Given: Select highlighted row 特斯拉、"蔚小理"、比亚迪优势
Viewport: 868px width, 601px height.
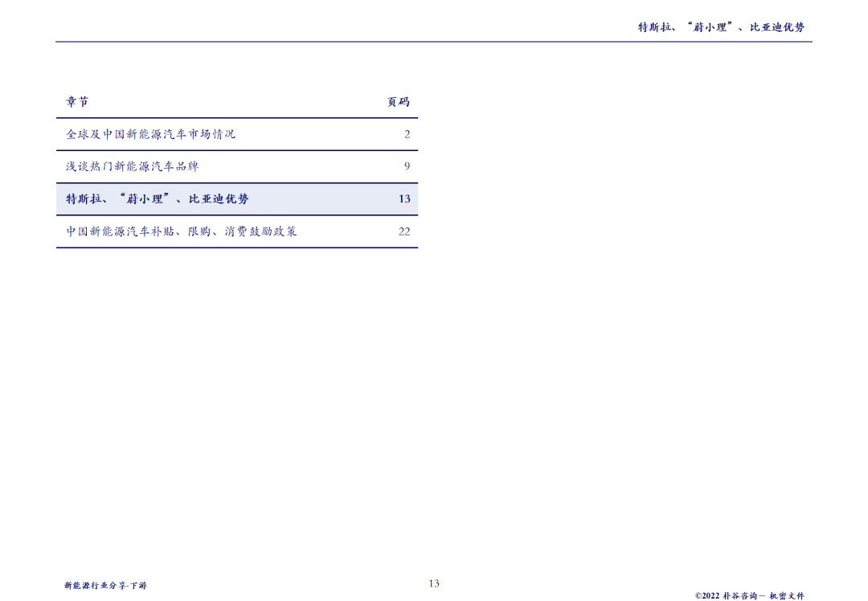Looking at the screenshot, I should [x=237, y=199].
